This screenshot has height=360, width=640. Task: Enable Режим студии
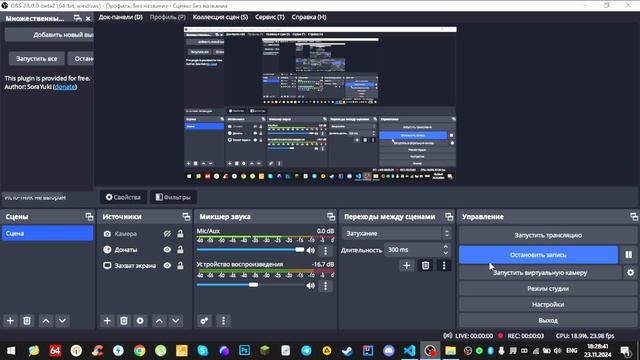548,289
